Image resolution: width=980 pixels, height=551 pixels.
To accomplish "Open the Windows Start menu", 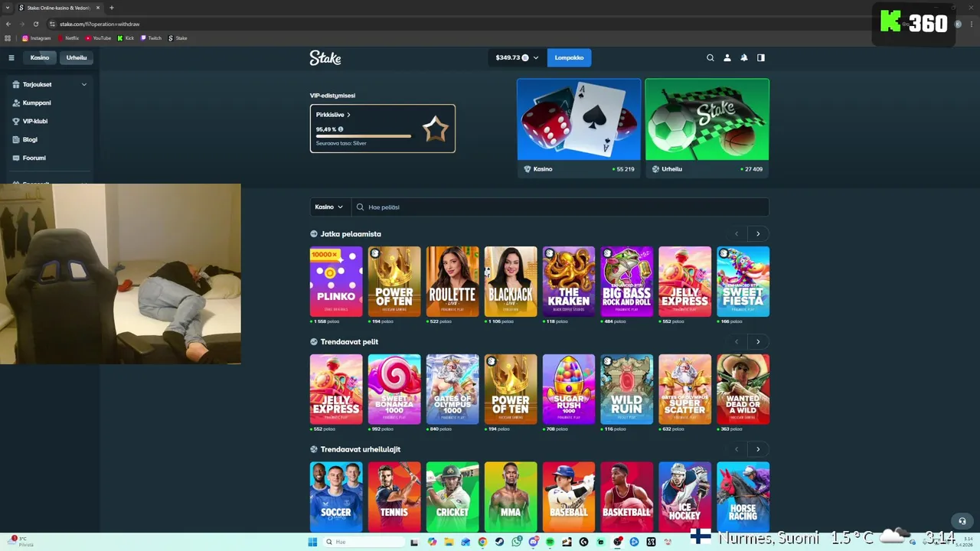I will (312, 542).
